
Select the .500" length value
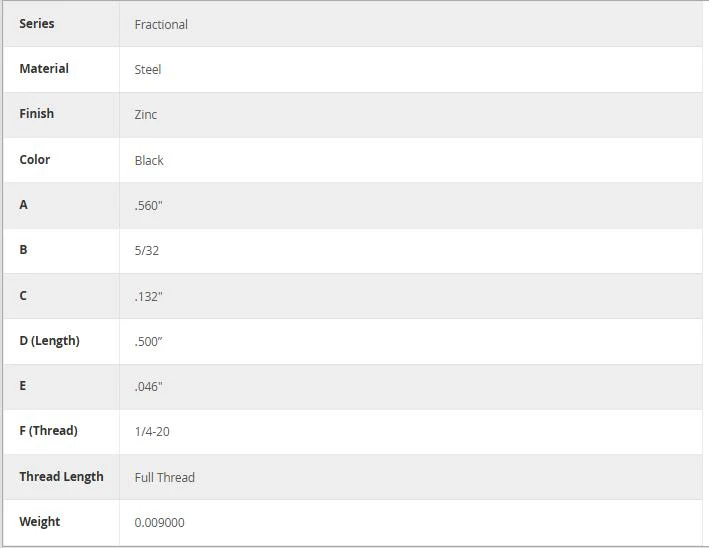click(x=148, y=341)
